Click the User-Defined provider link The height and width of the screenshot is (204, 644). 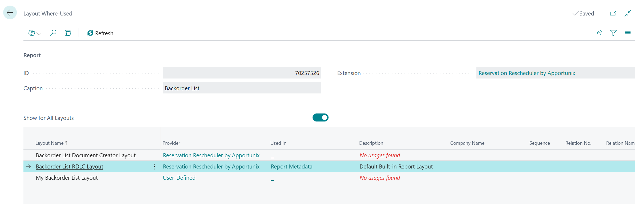point(179,178)
